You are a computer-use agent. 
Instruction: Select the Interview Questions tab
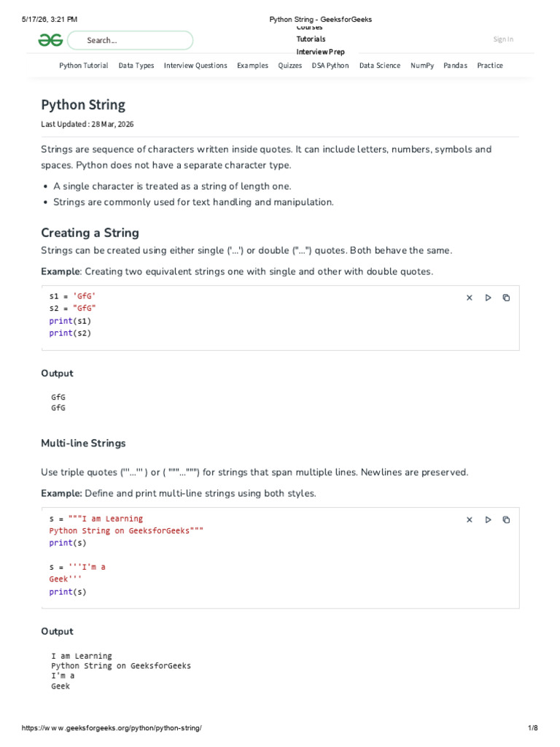(x=195, y=65)
